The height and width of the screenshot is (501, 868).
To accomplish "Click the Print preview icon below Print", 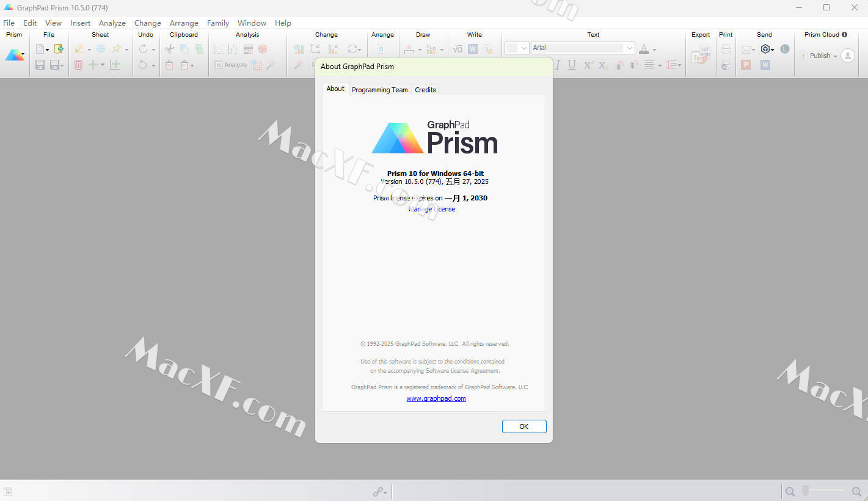I will [x=726, y=65].
